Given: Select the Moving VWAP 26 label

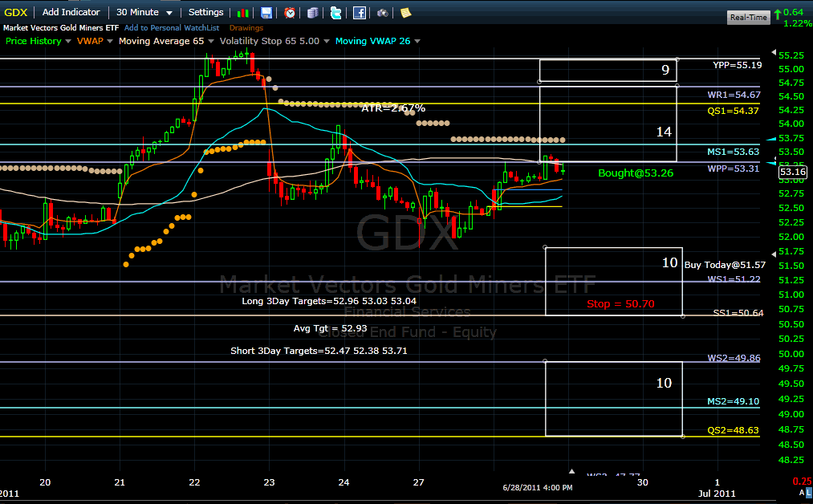Looking at the screenshot, I should pyautogui.click(x=373, y=41).
